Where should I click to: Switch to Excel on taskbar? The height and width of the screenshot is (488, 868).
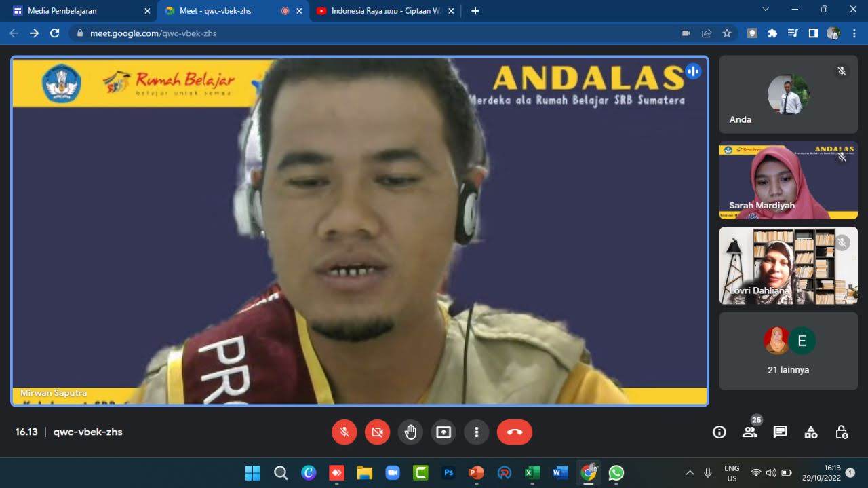click(x=532, y=472)
